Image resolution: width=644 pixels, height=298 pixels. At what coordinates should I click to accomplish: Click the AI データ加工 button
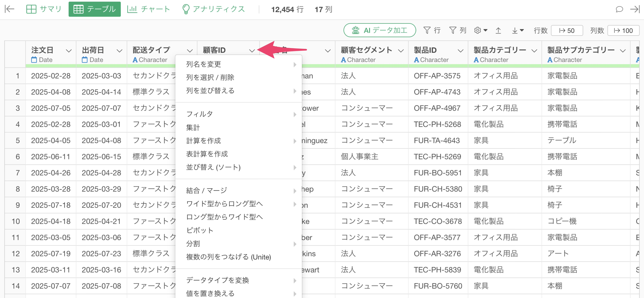click(380, 30)
